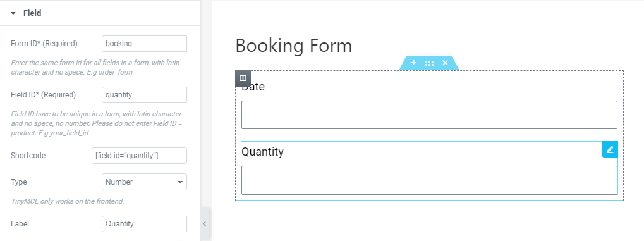This screenshot has width=644, height=241.
Task: Click the Form ID input with booking
Action: (144, 44)
